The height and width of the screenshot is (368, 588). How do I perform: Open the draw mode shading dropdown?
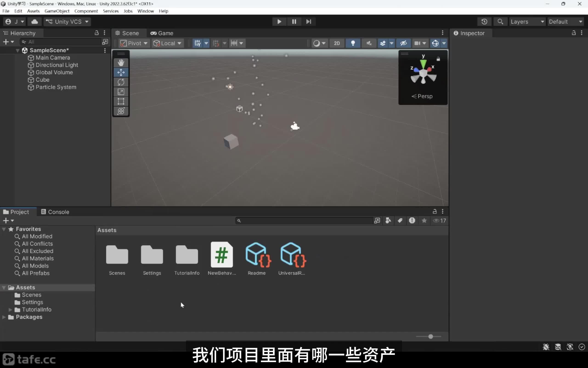[x=319, y=43]
